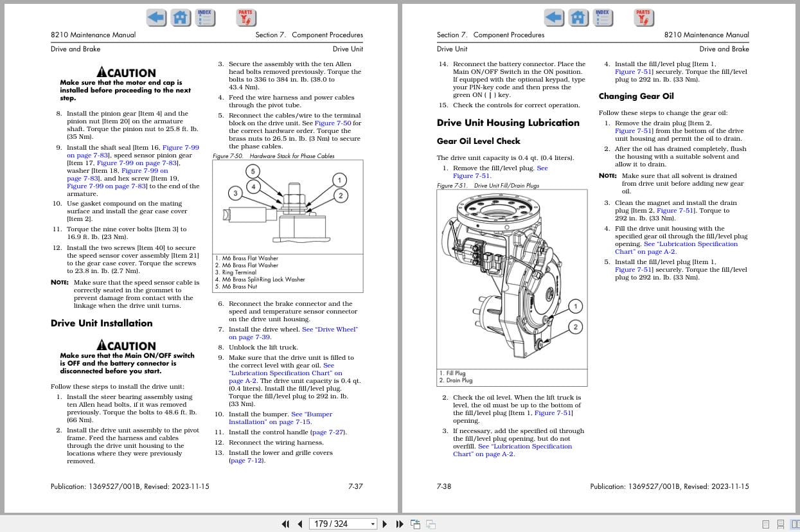Switch to single page view
This screenshot has width=800, height=532.
[x=766, y=524]
